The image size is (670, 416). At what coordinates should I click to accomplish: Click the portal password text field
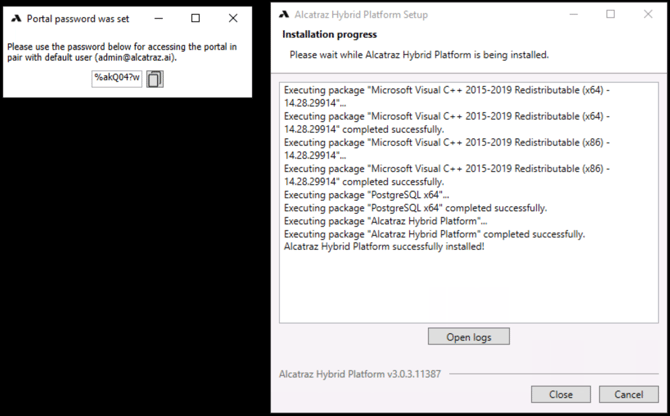pos(117,78)
